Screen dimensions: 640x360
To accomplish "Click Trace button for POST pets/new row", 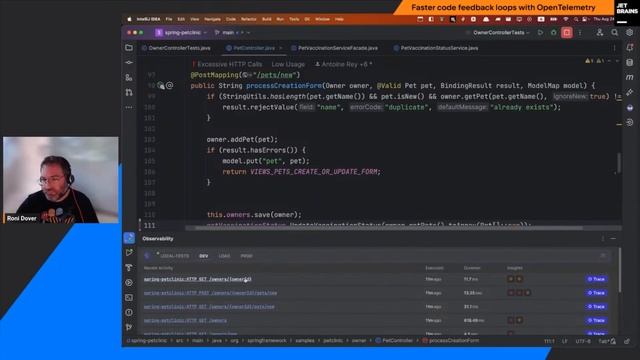I will pos(596,293).
